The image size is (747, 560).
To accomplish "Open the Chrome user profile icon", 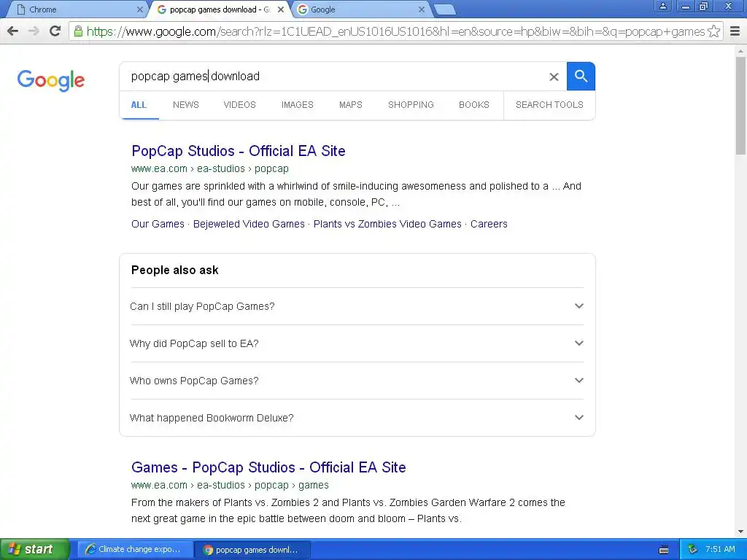I will click(662, 6).
